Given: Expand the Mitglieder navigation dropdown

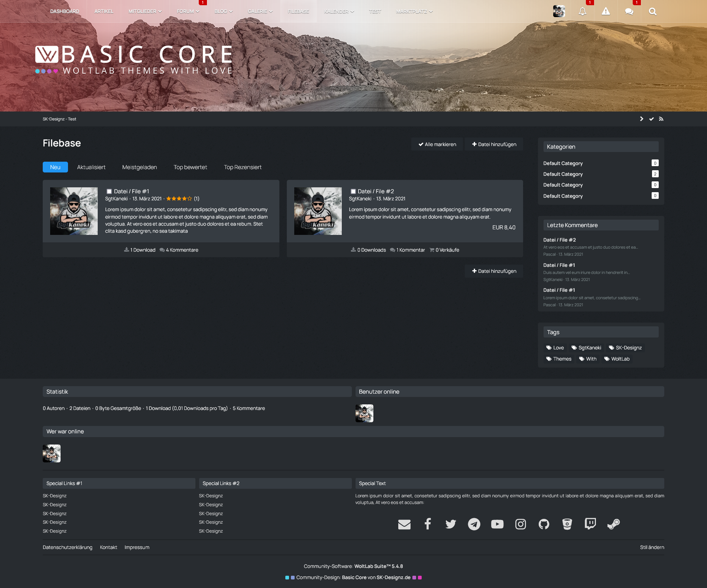Looking at the screenshot, I should (145, 12).
